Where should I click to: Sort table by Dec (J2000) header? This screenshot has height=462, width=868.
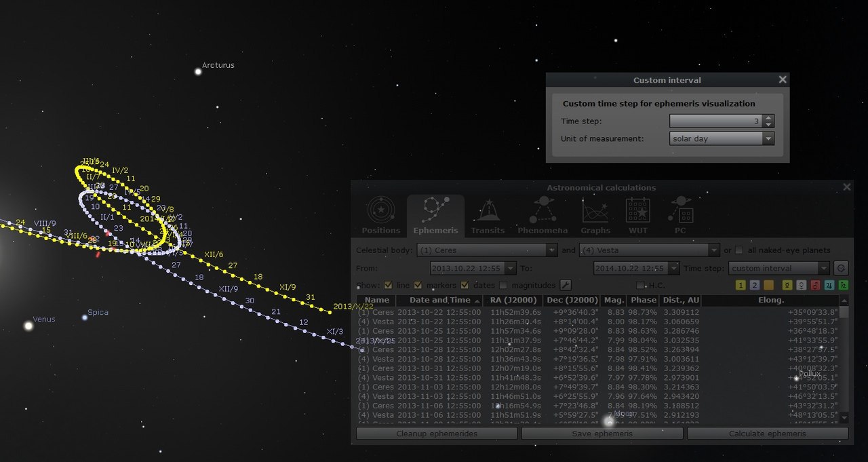coord(572,300)
